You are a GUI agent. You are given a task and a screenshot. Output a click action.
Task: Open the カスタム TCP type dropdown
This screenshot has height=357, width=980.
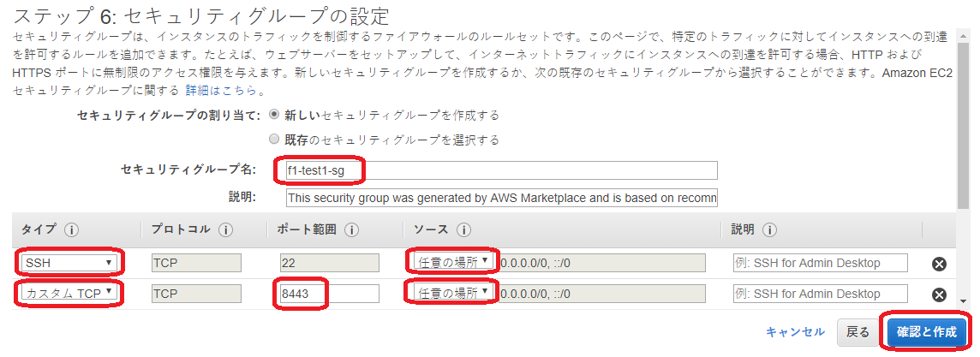click(69, 294)
